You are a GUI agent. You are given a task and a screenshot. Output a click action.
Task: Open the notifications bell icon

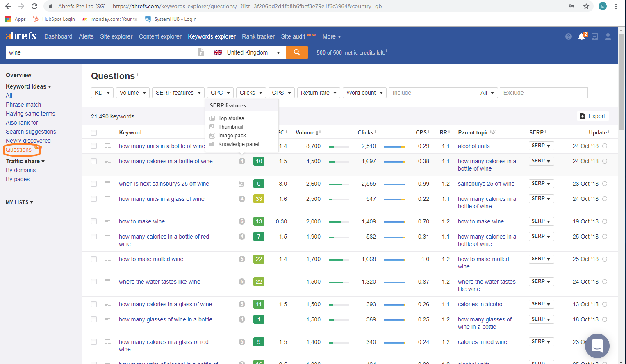582,36
